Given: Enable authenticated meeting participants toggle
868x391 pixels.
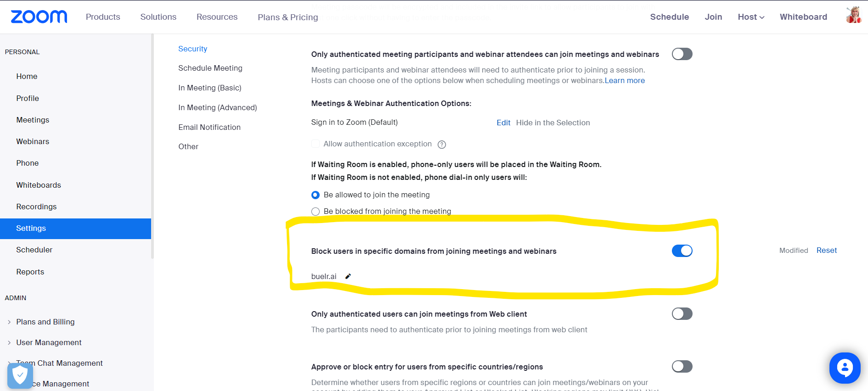Looking at the screenshot, I should click(x=682, y=54).
